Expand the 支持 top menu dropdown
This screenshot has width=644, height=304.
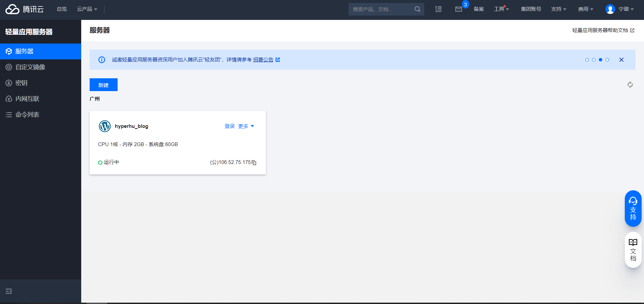(x=559, y=9)
